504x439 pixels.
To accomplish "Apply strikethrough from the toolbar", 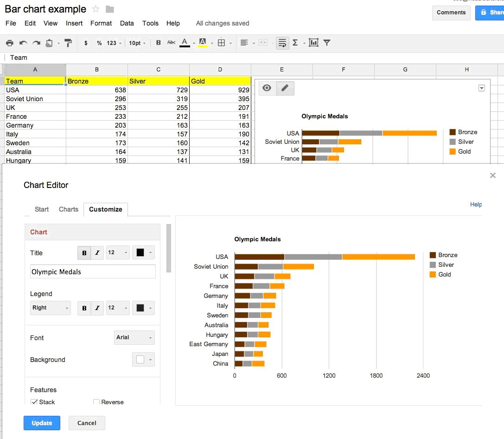I will 171,42.
